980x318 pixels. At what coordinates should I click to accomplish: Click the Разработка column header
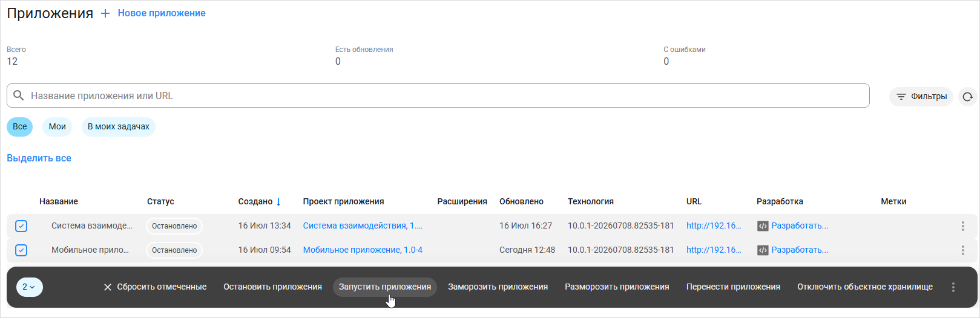point(780,201)
